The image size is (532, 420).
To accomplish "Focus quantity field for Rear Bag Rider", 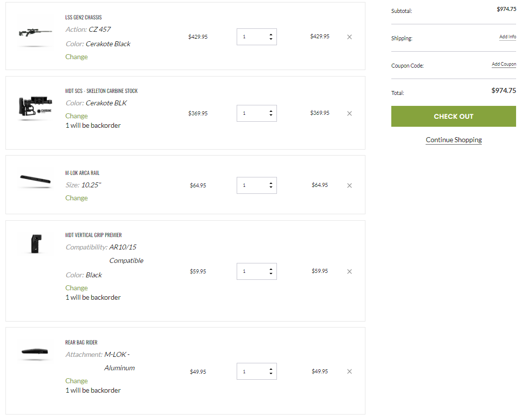I will click(x=257, y=371).
